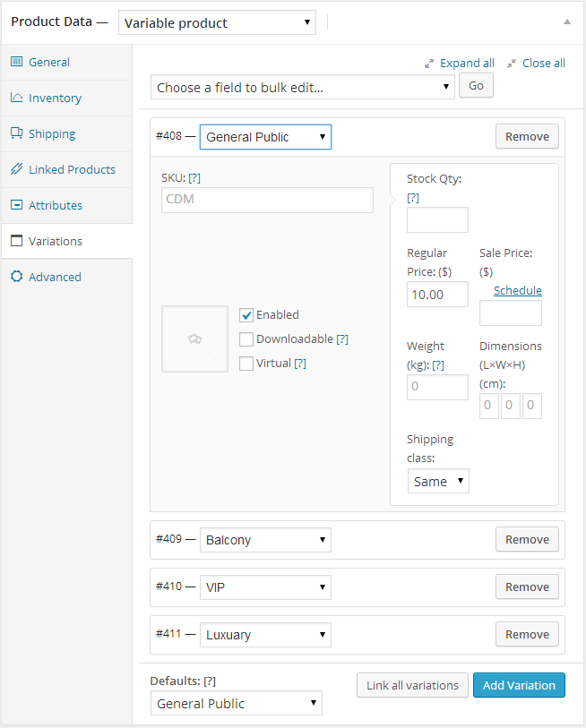Click the Advanced gear icon

coord(17,277)
